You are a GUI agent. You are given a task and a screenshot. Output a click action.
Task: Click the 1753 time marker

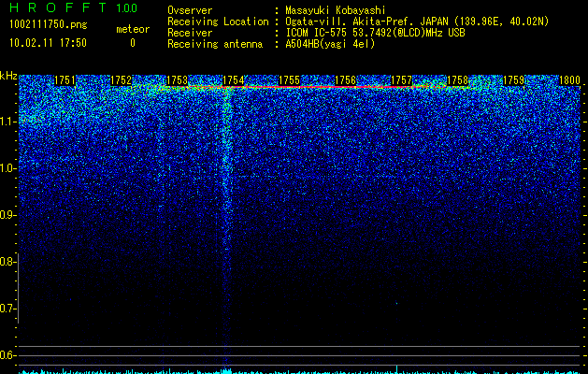coord(177,80)
